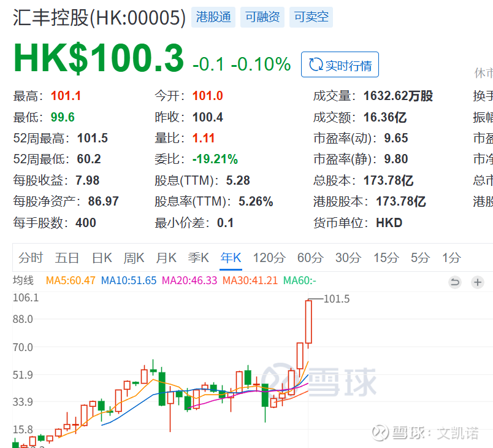Open the 日K chart tab
This screenshot has width=493, height=448.
(102, 258)
